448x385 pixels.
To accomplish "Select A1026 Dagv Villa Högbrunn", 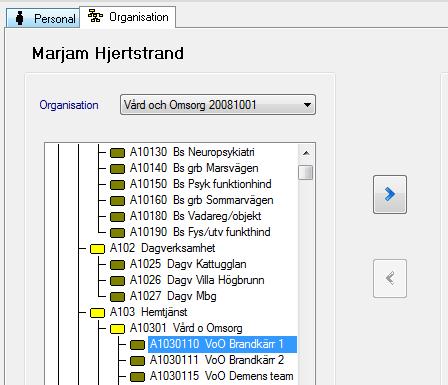I will tap(197, 280).
